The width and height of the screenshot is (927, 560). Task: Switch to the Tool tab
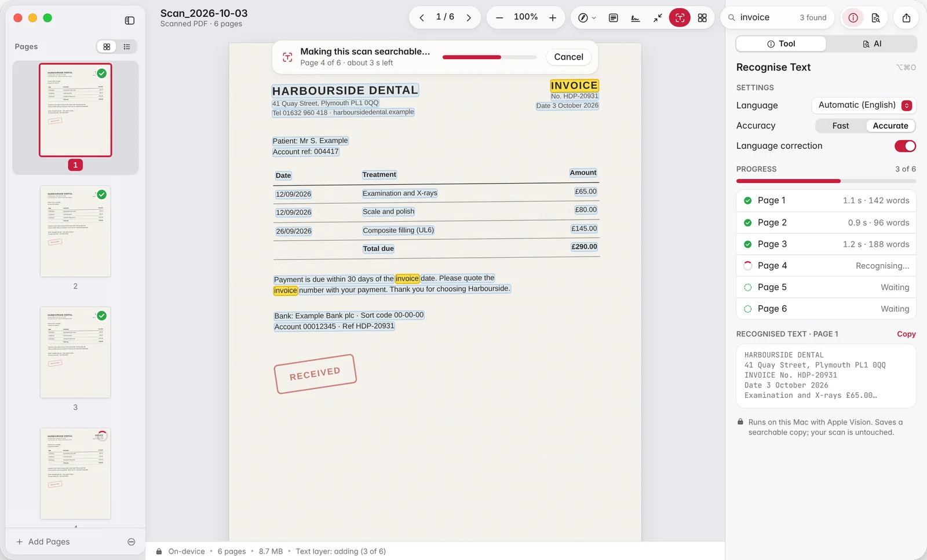tap(781, 44)
